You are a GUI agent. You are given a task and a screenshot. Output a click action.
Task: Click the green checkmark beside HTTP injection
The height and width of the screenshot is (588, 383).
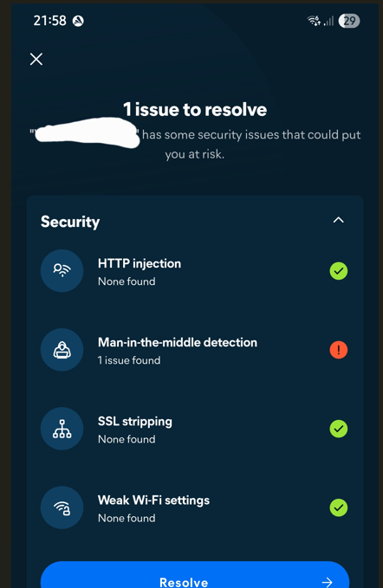338,271
